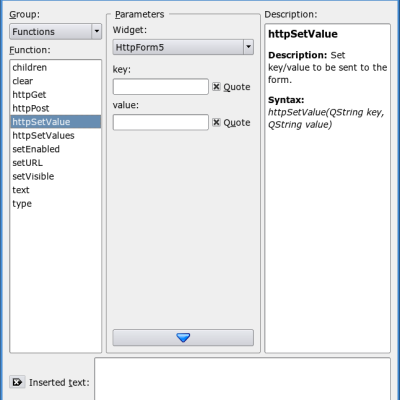Click the value input field
Image resolution: width=400 pixels, height=400 pixels.
pos(161,122)
